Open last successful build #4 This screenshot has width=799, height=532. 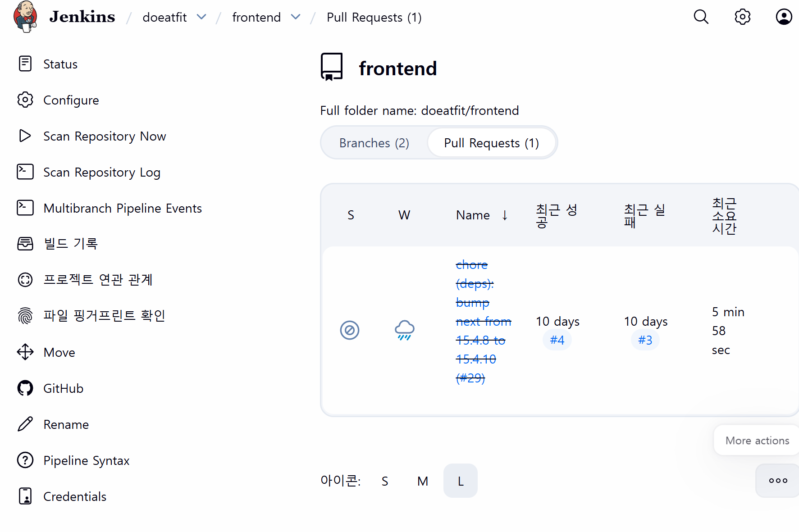[x=557, y=340]
